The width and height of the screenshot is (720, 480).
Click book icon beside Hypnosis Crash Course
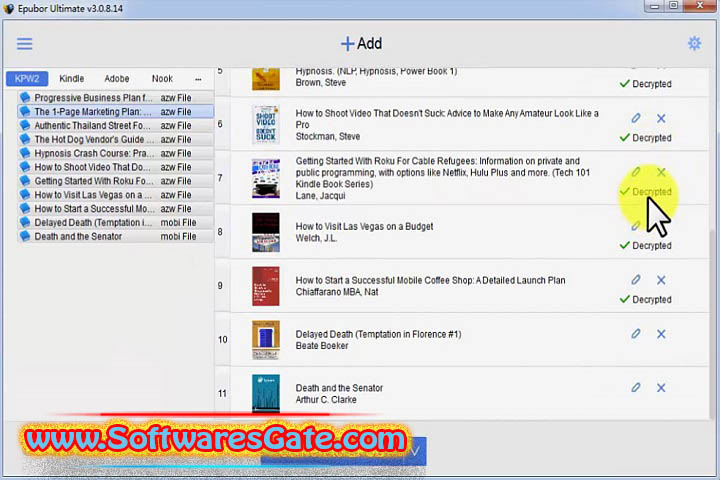tap(25, 152)
